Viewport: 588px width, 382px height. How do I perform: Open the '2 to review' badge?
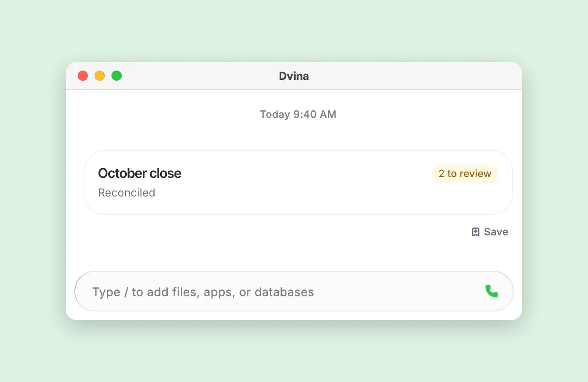pos(465,174)
